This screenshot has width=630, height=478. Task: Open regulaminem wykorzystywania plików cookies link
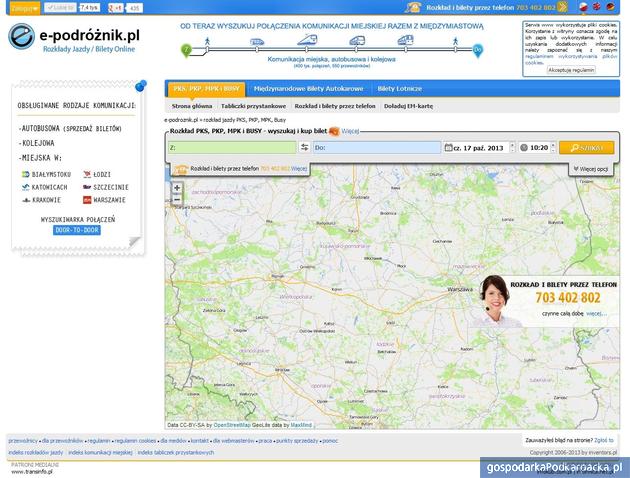coord(571,59)
